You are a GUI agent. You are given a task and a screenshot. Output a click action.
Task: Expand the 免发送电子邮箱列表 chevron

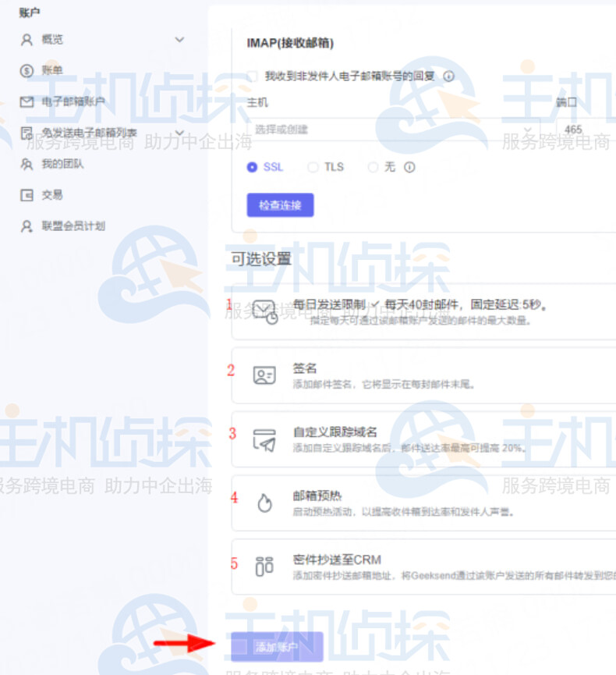[179, 133]
